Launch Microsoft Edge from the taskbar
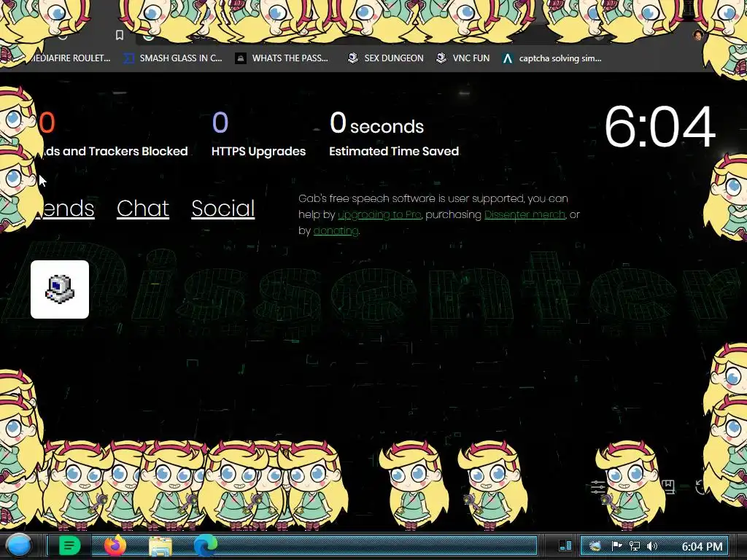The image size is (747, 560). (205, 545)
